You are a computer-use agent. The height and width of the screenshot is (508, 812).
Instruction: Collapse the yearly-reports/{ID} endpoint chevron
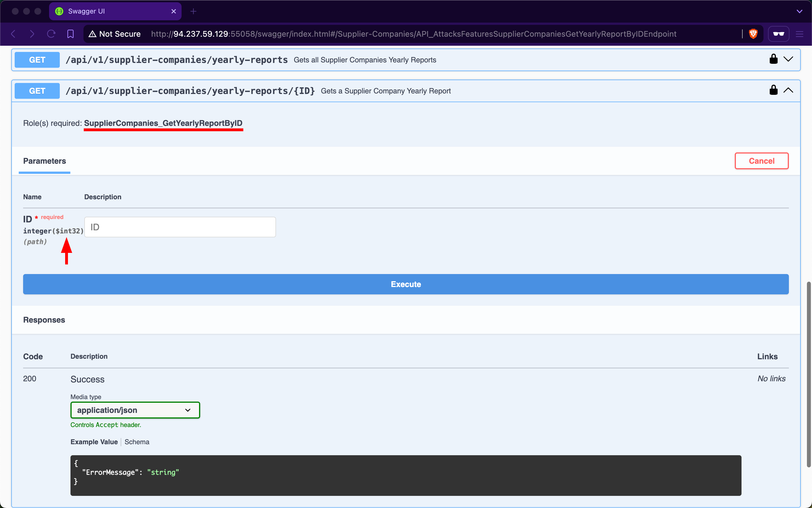788,90
